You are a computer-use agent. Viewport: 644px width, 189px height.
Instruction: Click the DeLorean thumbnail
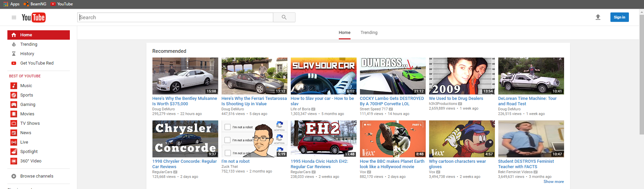click(531, 76)
